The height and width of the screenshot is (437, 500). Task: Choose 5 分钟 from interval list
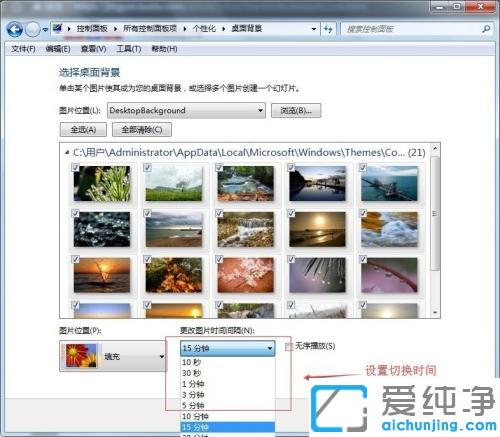coord(228,406)
